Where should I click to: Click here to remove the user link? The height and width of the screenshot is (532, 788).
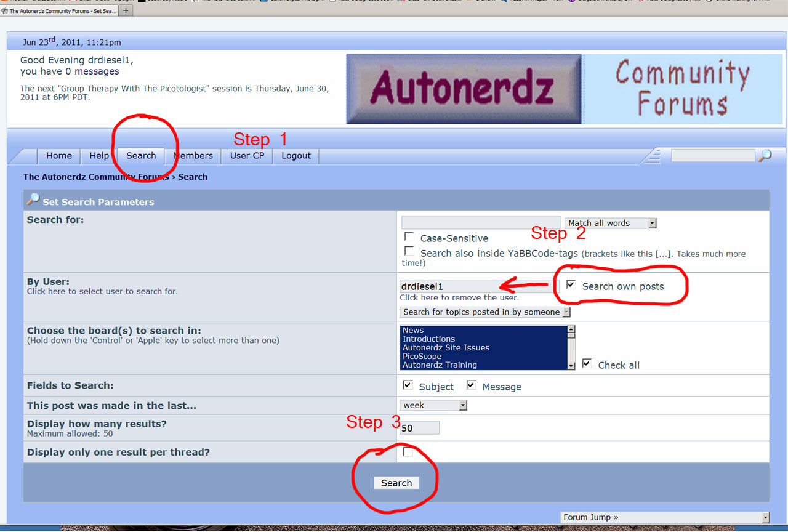click(459, 297)
